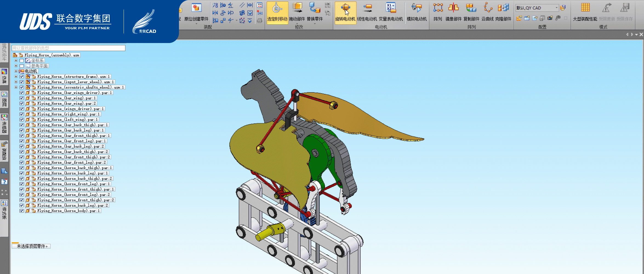Open the dropdown arrow under 原位创建零件
Image resolution: width=644 pixels, height=274 pixels.
pos(196,24)
